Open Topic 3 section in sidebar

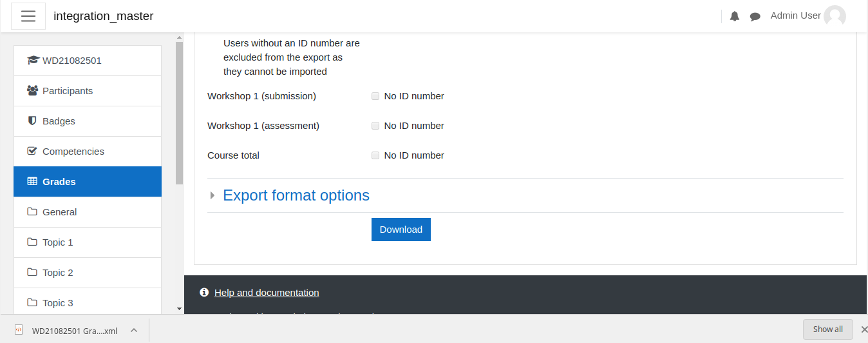click(x=88, y=301)
